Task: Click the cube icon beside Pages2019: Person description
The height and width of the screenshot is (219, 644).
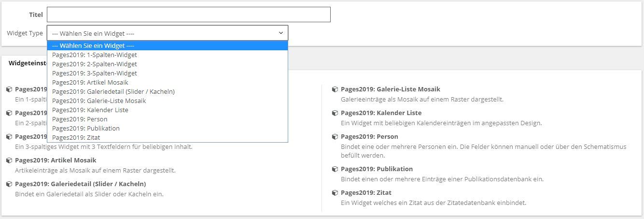Action: click(x=335, y=137)
